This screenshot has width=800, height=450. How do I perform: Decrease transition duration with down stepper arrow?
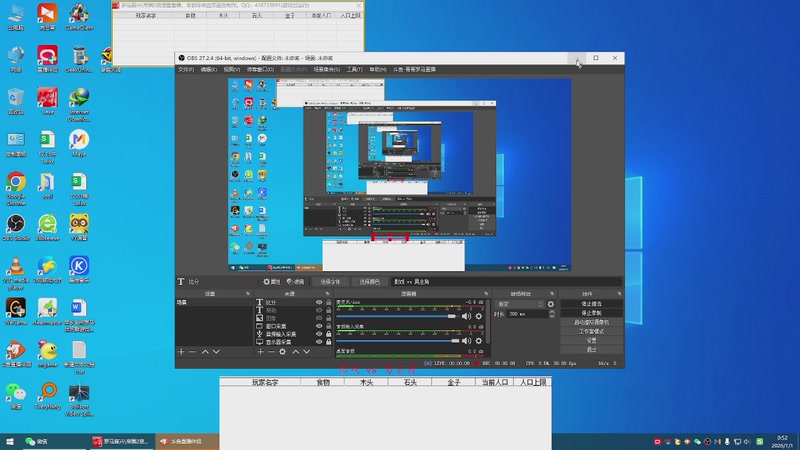point(552,316)
